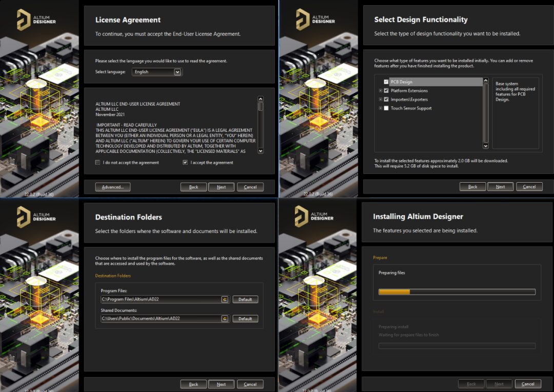The height and width of the screenshot is (392, 554).
Task: Browse for the Program Files folder
Action: [x=225, y=300]
